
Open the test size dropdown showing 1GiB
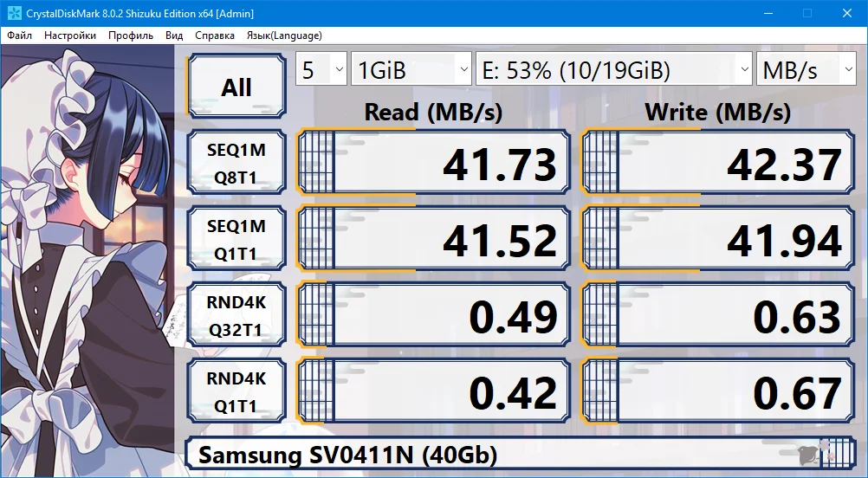coord(411,69)
